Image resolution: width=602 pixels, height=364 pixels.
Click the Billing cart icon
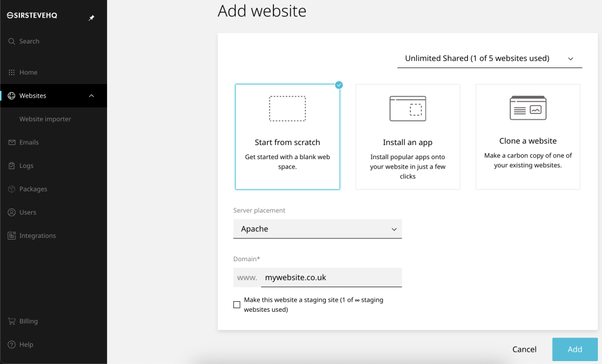tap(12, 321)
